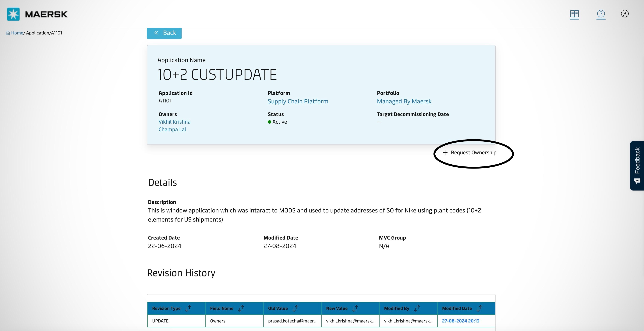Click the MAERSK wordmark text
644x331 pixels.
point(46,14)
